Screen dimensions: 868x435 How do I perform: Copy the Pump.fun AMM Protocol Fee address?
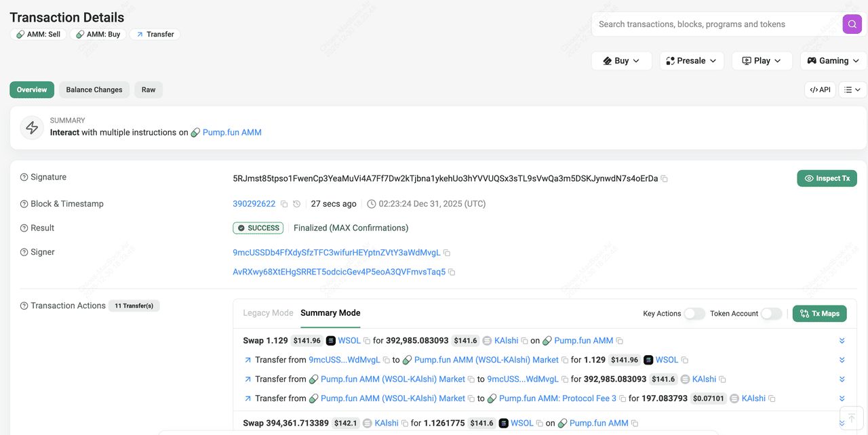(x=623, y=398)
